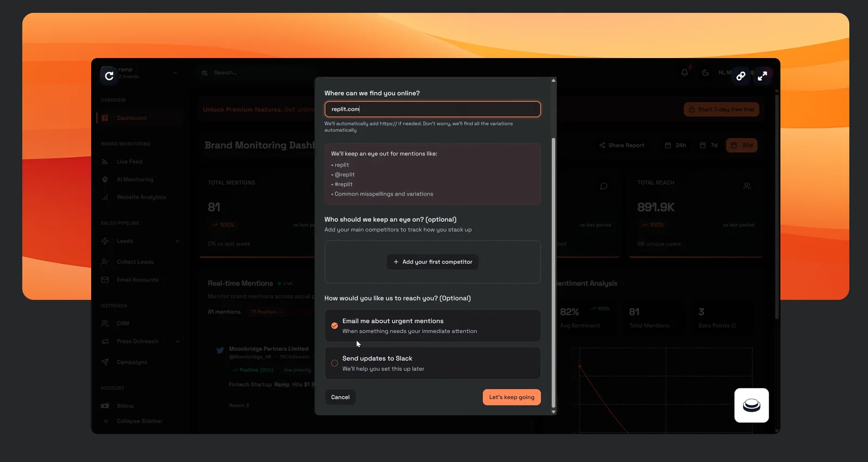Cancel the setup dialog
The height and width of the screenshot is (462, 868).
coord(340,397)
